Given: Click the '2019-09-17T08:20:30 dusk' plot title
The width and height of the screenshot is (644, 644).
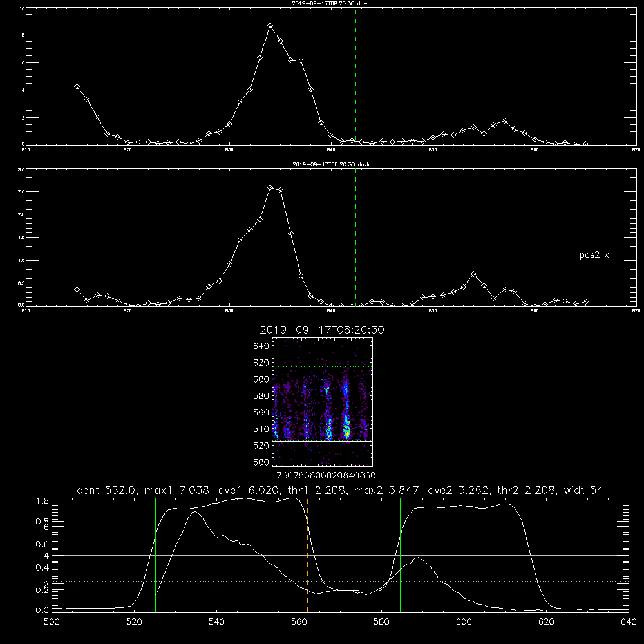Looking at the screenshot, I should tap(331, 164).
